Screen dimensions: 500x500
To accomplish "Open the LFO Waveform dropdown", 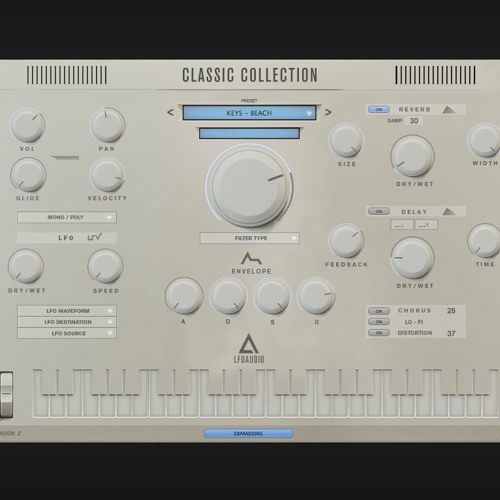I will point(67,311).
